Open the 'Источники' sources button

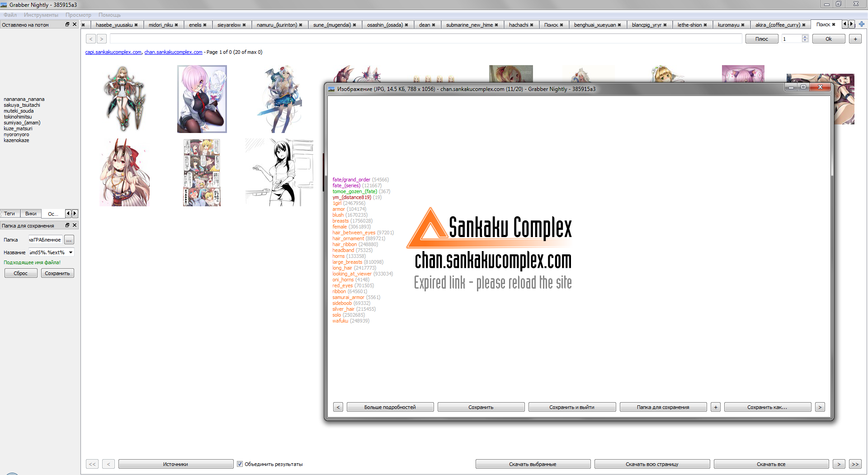(176, 464)
